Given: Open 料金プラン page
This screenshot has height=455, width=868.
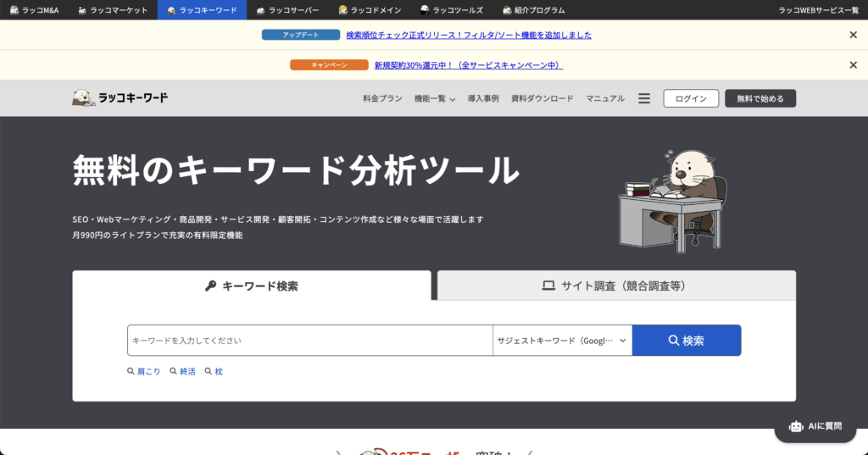Looking at the screenshot, I should tap(382, 98).
